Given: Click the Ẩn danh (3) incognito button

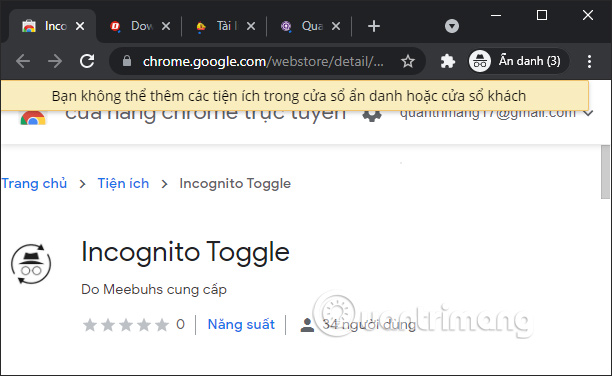Looking at the screenshot, I should click(x=518, y=61).
